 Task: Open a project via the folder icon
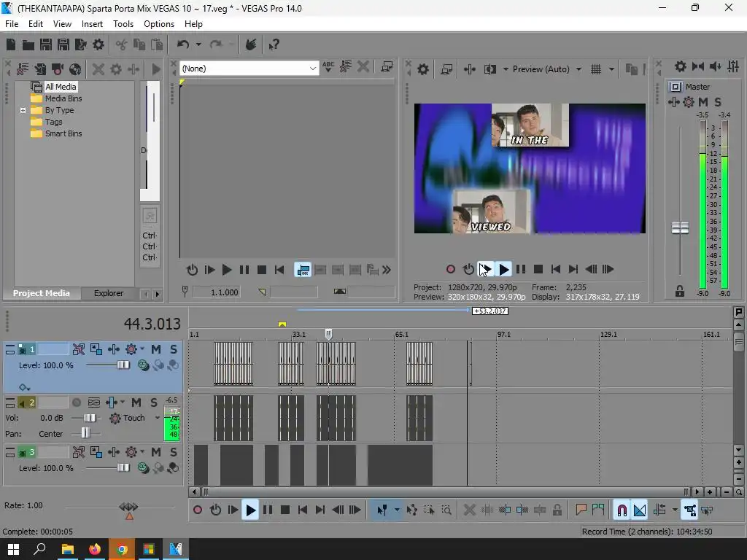point(28,44)
